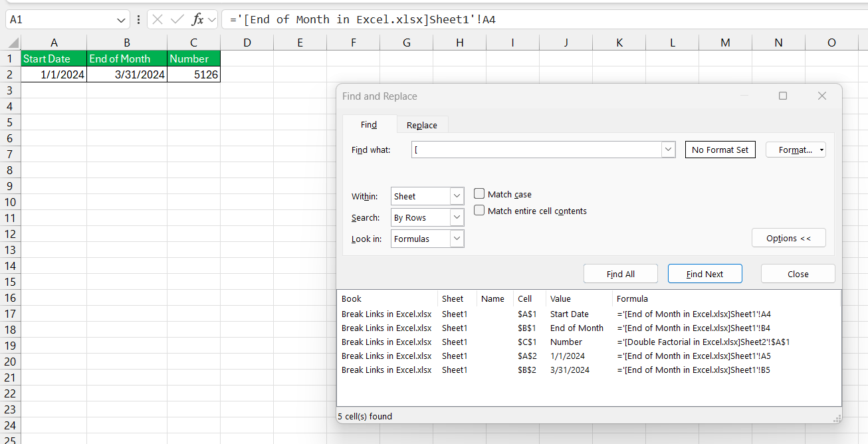Select the Find tab
Viewport: 868px width, 444px height.
point(369,124)
